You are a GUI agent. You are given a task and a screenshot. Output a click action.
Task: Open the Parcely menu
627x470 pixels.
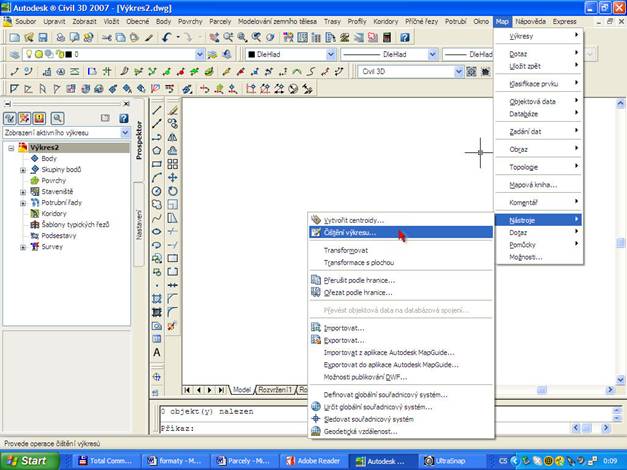(220, 22)
